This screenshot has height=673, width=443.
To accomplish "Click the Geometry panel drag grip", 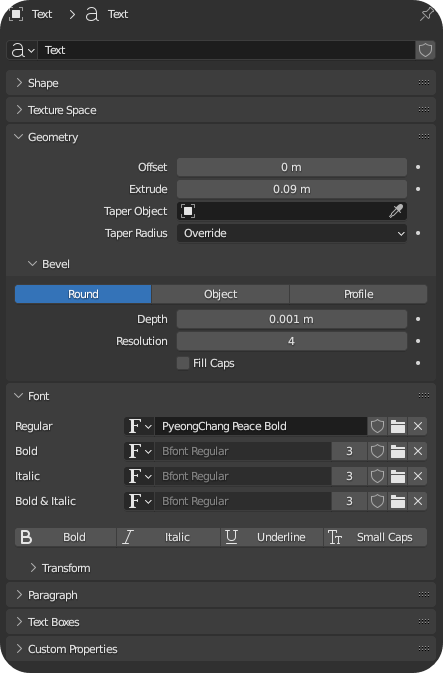I will 424,137.
